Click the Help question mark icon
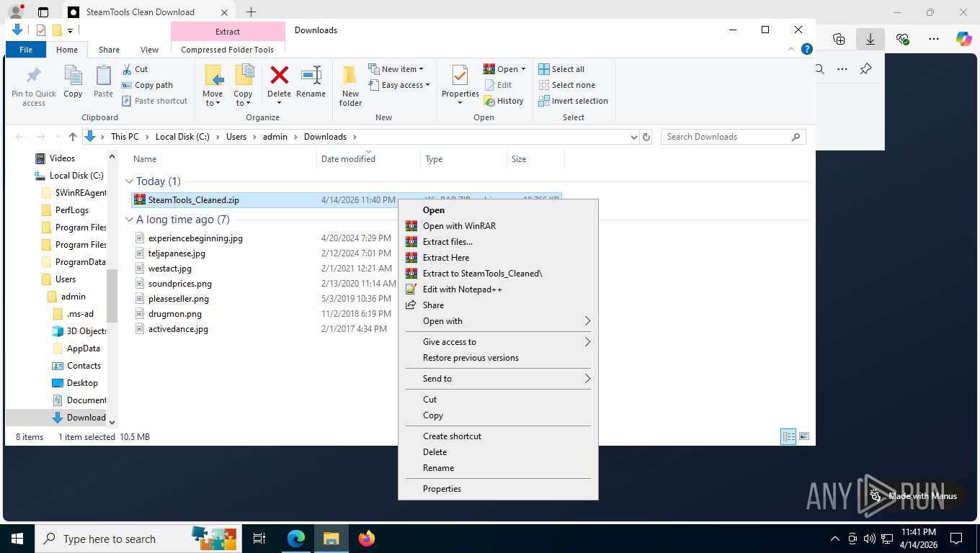980x553 pixels. coord(807,49)
